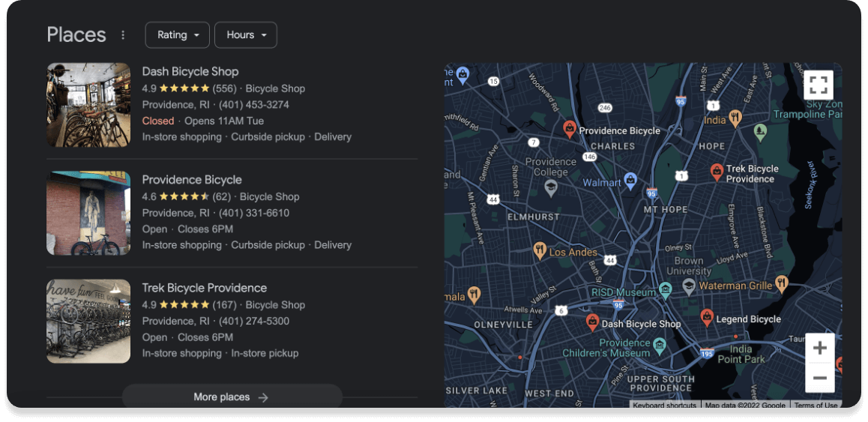Click the Walmart shopping pin on map

(x=630, y=180)
